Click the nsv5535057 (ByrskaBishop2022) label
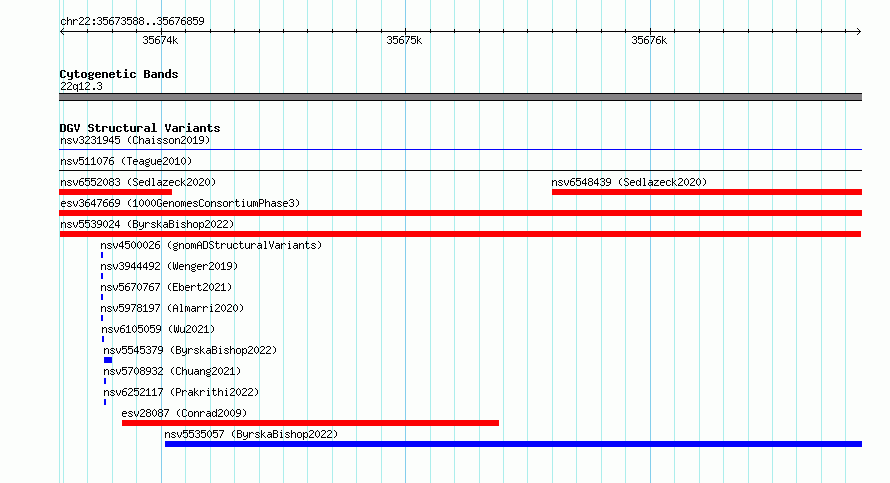The image size is (890, 483). coord(251,434)
